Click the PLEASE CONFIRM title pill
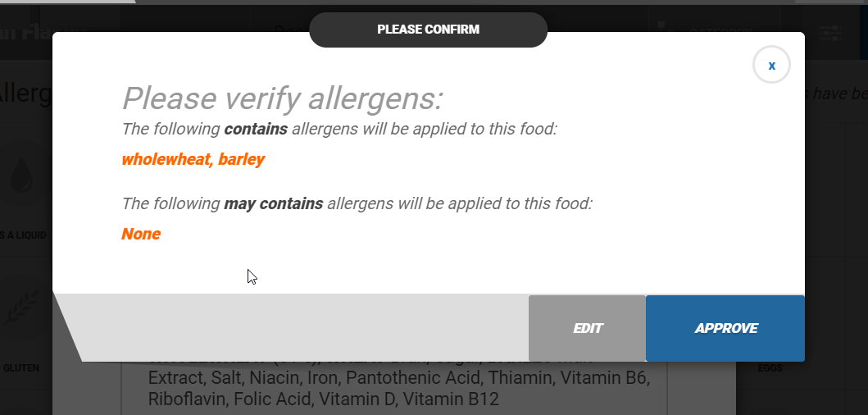Image resolution: width=868 pixels, height=415 pixels. click(428, 30)
